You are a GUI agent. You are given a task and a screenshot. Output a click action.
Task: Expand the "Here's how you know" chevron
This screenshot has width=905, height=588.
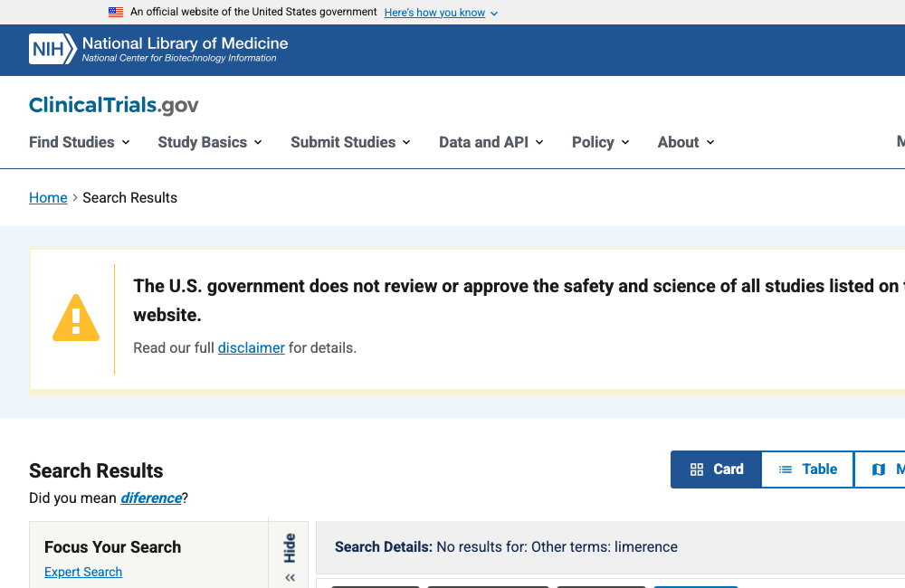coord(494,14)
